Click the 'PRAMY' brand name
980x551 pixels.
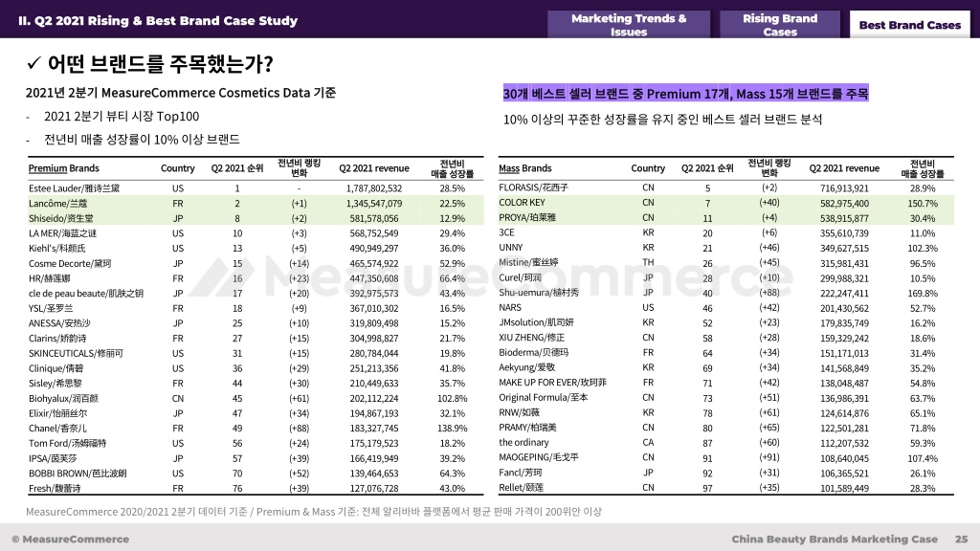click(x=527, y=428)
